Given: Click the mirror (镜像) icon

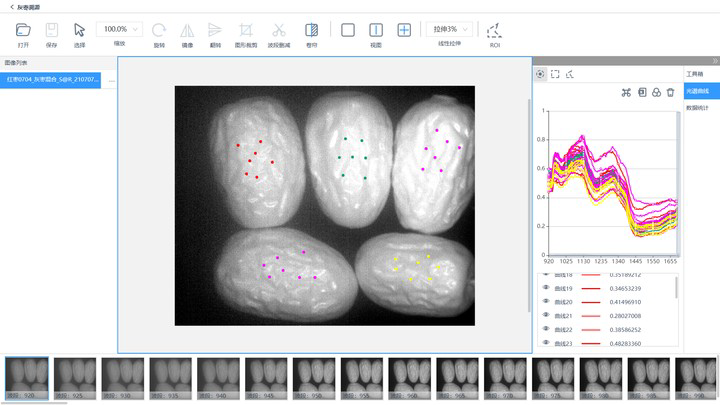Looking at the screenshot, I should tap(187, 30).
